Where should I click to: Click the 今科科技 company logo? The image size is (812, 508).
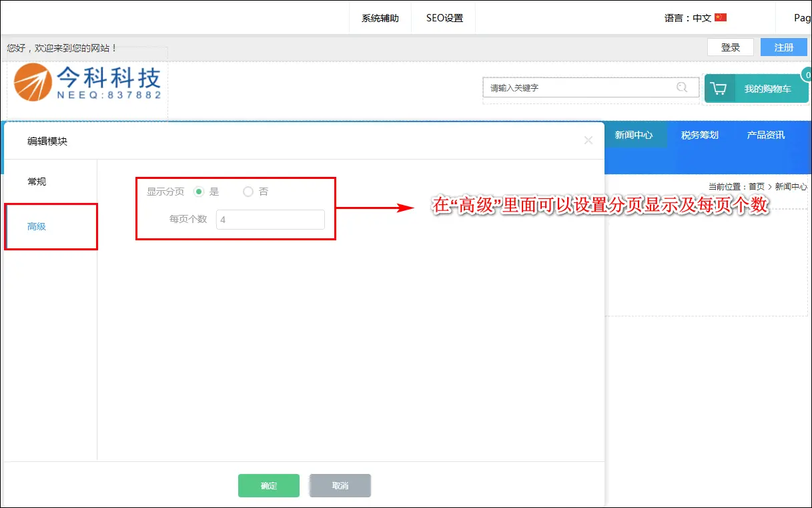pyautogui.click(x=87, y=83)
